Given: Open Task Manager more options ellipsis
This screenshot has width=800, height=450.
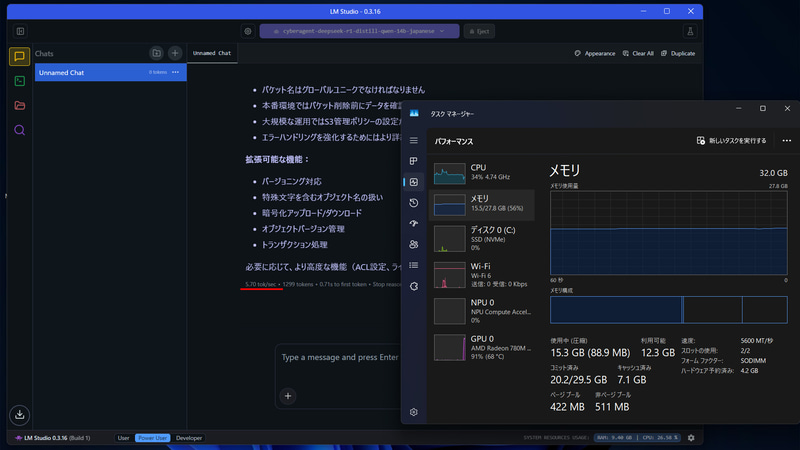Looking at the screenshot, I should click(x=787, y=141).
